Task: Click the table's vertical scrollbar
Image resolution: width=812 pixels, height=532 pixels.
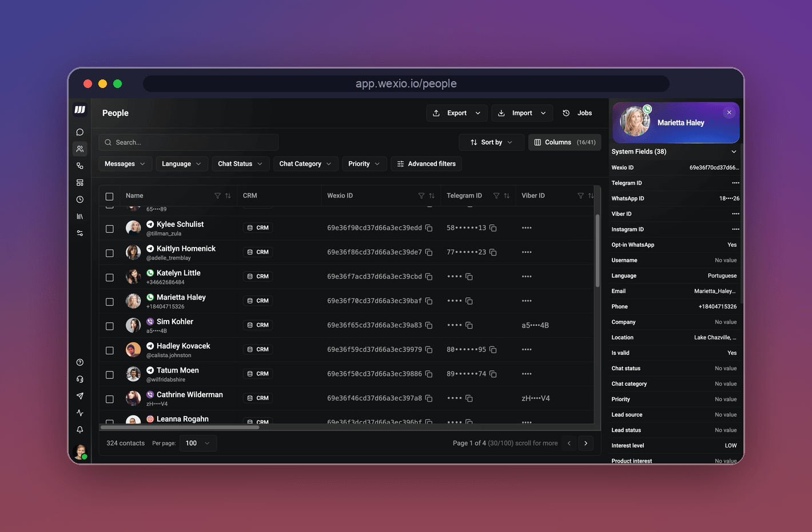Action: (x=598, y=250)
